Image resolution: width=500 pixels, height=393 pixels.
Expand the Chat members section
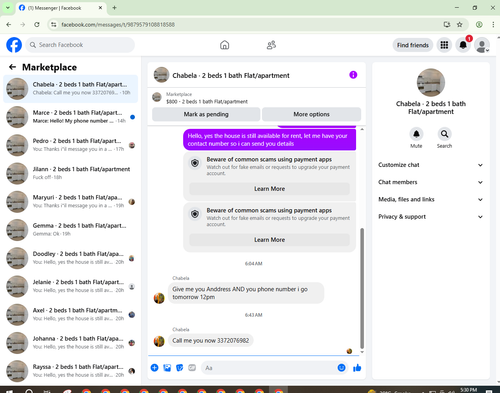coord(431,182)
